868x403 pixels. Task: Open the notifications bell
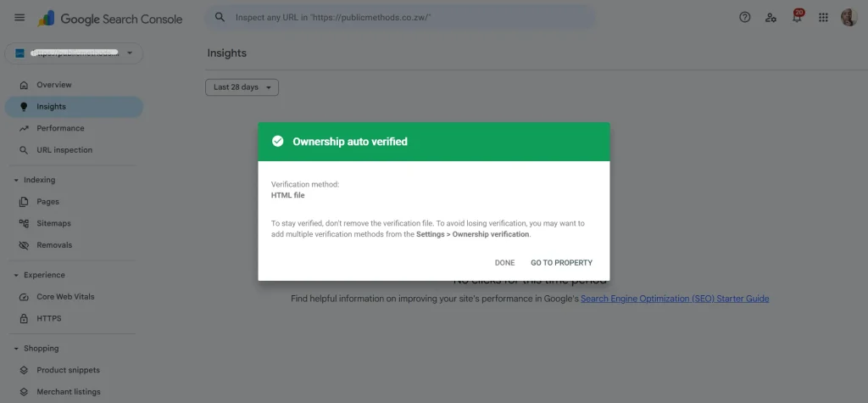(797, 18)
